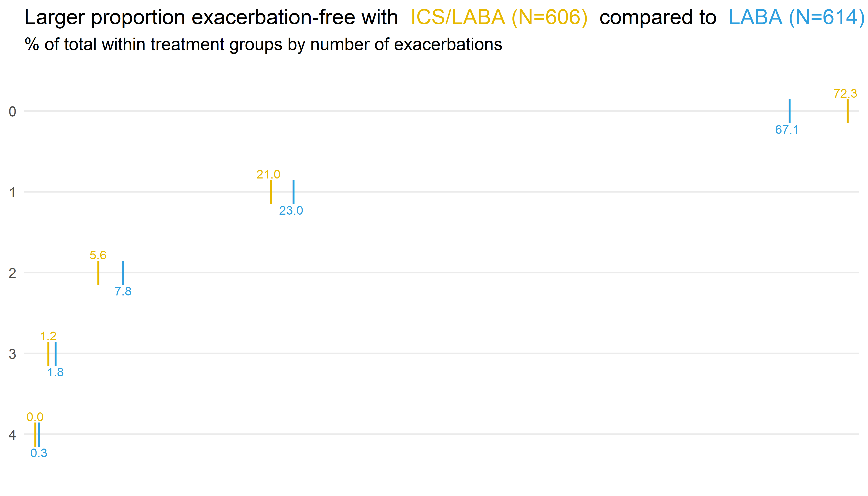Click the blue marker labeled 7.8

(123, 273)
